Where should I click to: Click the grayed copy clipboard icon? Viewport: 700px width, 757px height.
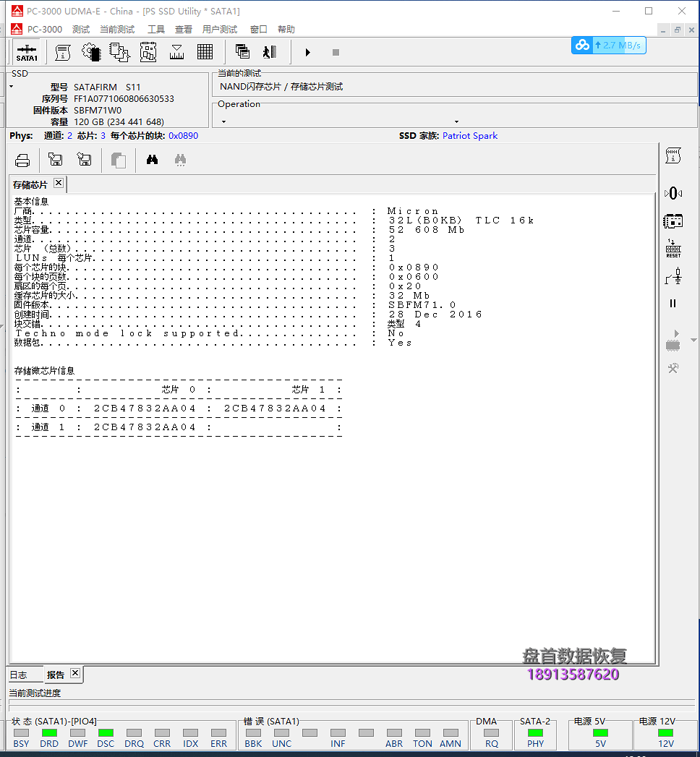(119, 160)
